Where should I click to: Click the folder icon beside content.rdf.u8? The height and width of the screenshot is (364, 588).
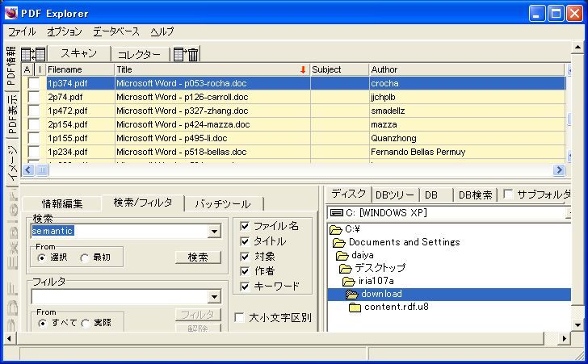pos(355,308)
